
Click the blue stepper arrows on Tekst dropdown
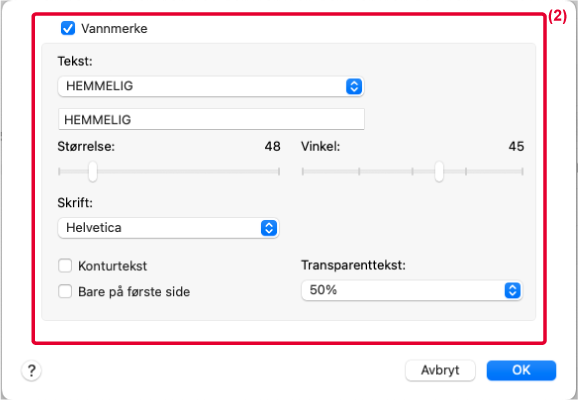point(354,86)
